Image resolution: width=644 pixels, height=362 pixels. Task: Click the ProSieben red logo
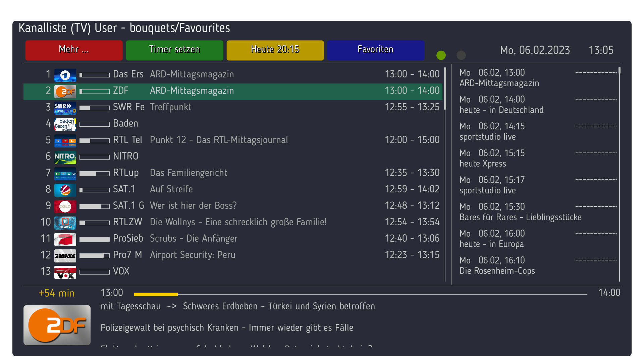(65, 239)
